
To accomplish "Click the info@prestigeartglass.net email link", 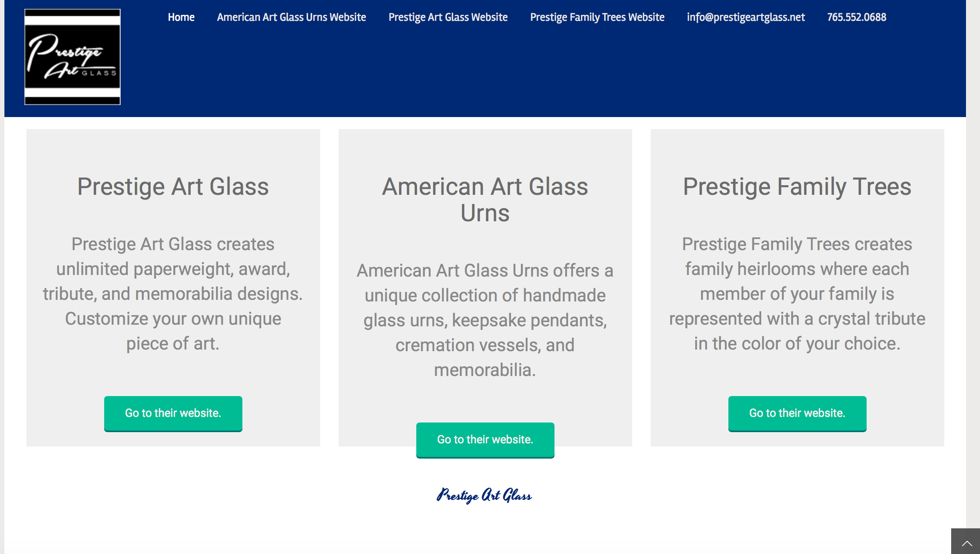I will pyautogui.click(x=746, y=17).
